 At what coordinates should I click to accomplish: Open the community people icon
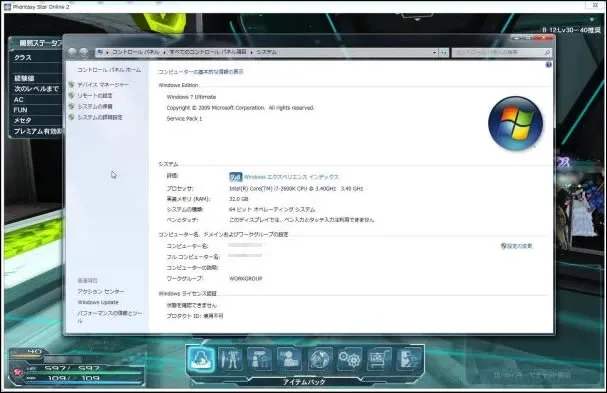(x=290, y=359)
